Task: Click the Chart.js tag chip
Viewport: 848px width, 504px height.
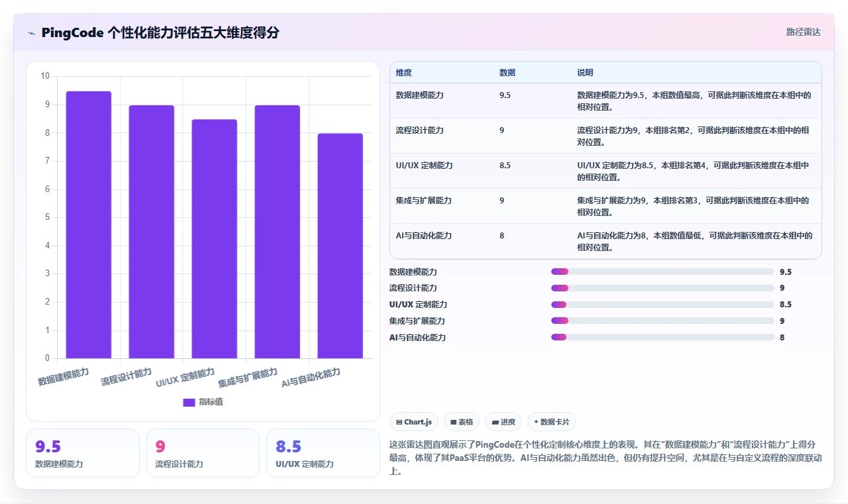Action: (x=414, y=422)
